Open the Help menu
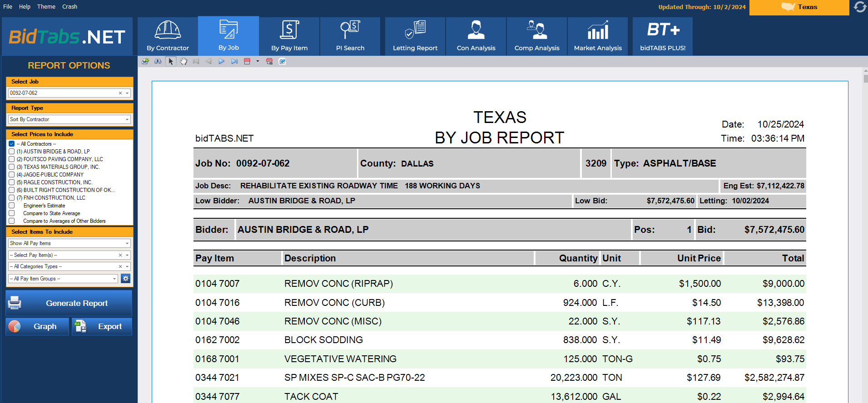The width and height of the screenshot is (868, 403). [25, 7]
